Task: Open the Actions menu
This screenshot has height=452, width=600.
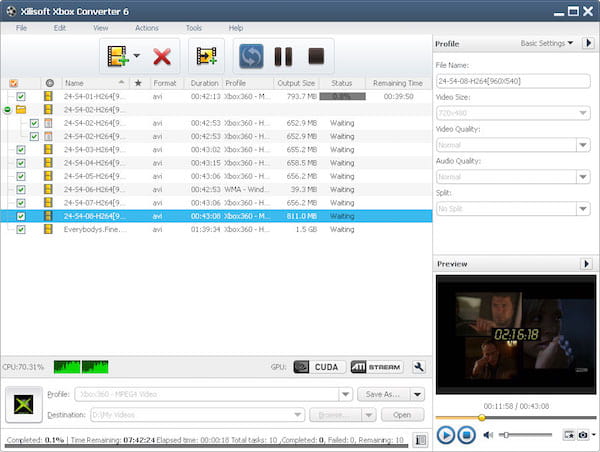Action: 147,28
